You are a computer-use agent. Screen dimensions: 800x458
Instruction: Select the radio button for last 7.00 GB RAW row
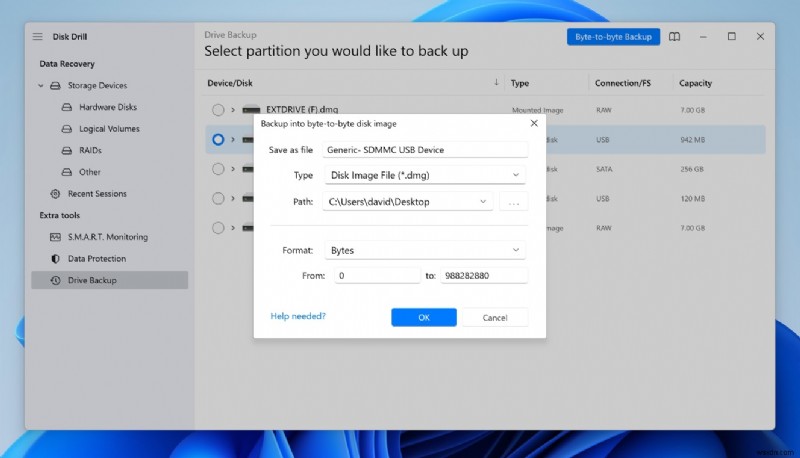pyautogui.click(x=218, y=228)
